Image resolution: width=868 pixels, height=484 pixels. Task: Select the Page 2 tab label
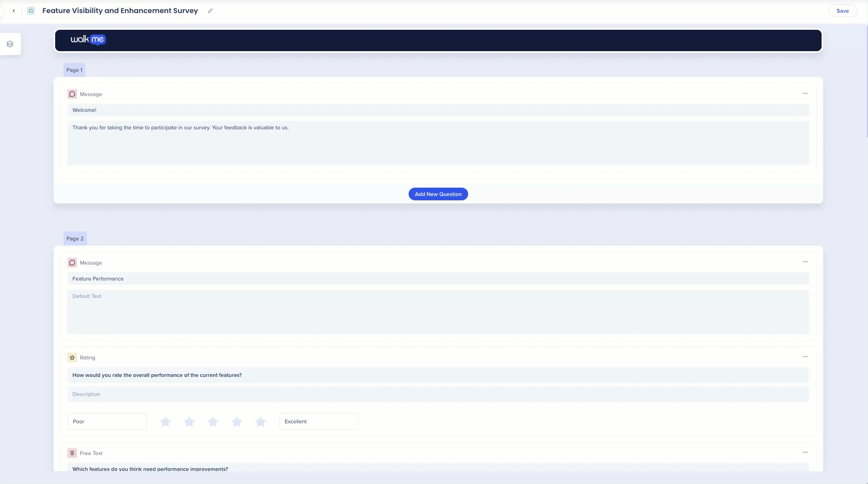(x=75, y=238)
